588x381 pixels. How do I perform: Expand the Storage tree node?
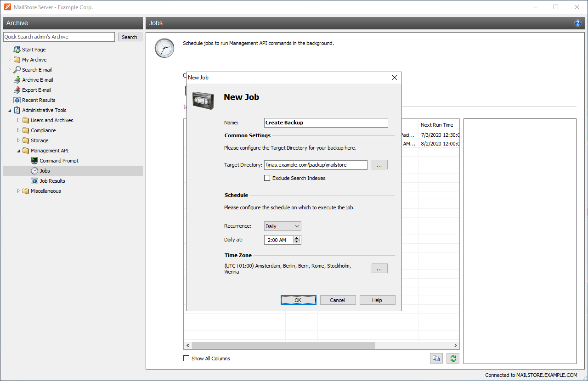tap(18, 140)
